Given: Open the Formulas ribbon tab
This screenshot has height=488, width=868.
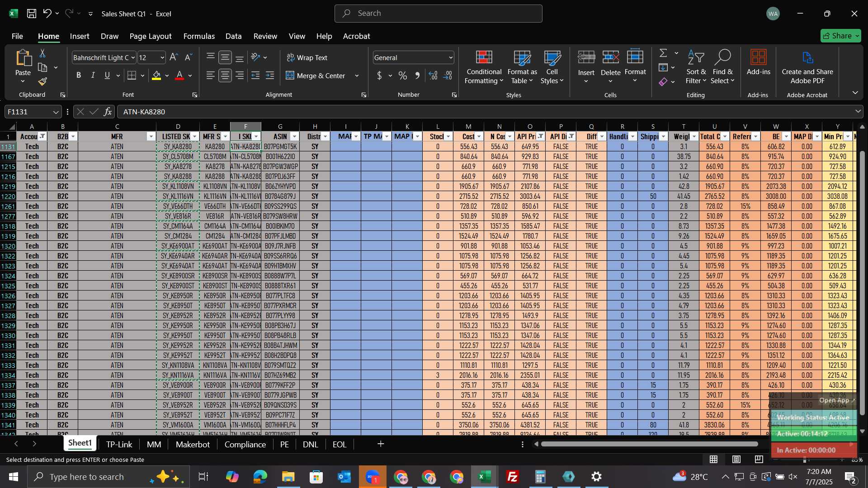Looking at the screenshot, I should click(199, 36).
